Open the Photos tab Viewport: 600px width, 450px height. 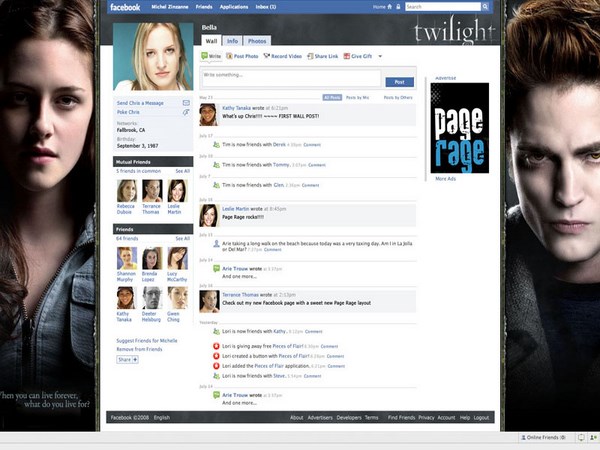tap(257, 41)
